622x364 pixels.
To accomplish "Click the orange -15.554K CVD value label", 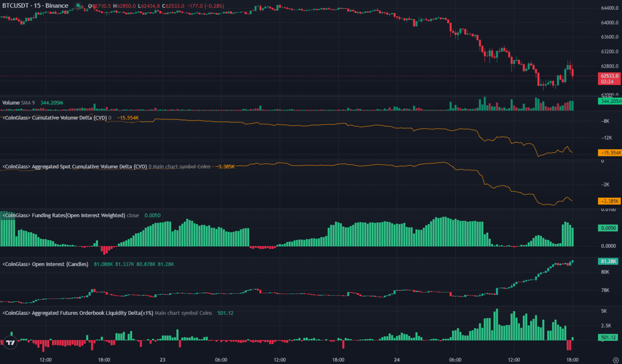I will (x=609, y=153).
